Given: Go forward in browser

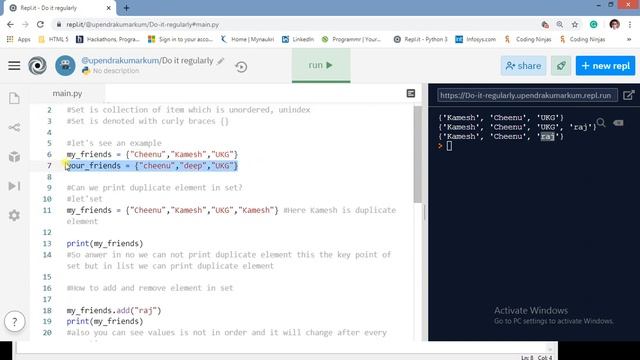Looking at the screenshot, I should (x=25, y=24).
